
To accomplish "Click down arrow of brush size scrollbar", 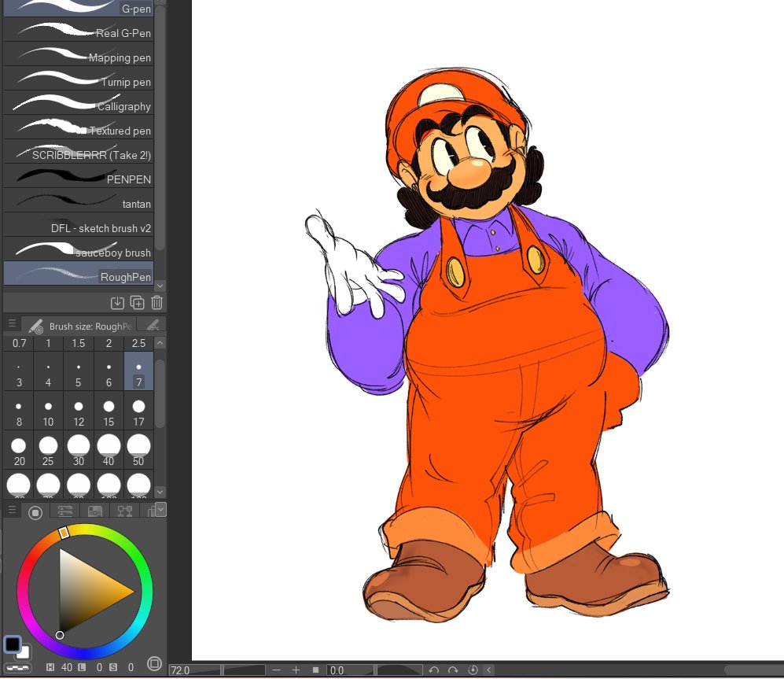I will click(160, 493).
